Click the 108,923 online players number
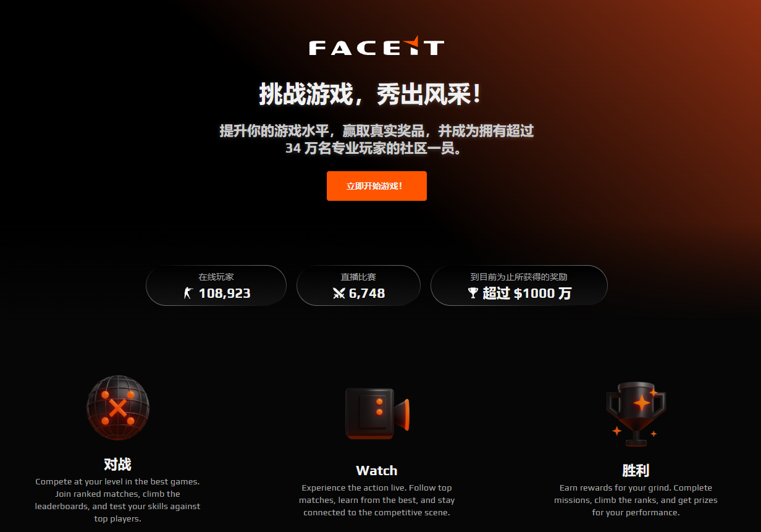This screenshot has height=532, width=761. (x=225, y=293)
